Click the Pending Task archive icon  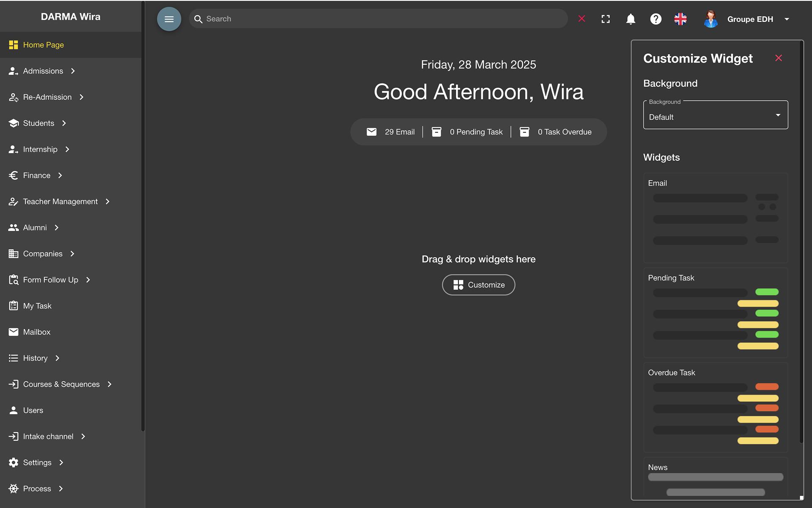tap(436, 132)
